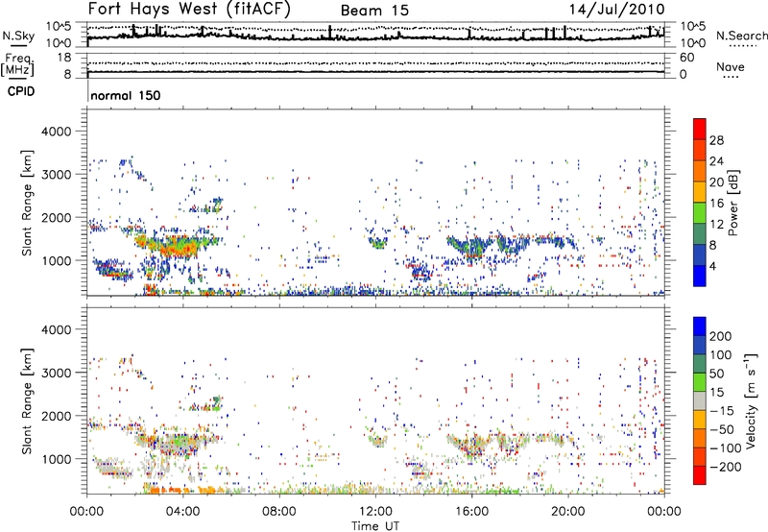Click the '24' label on Power color bar
Screen dimensions: 768x532
716,161
